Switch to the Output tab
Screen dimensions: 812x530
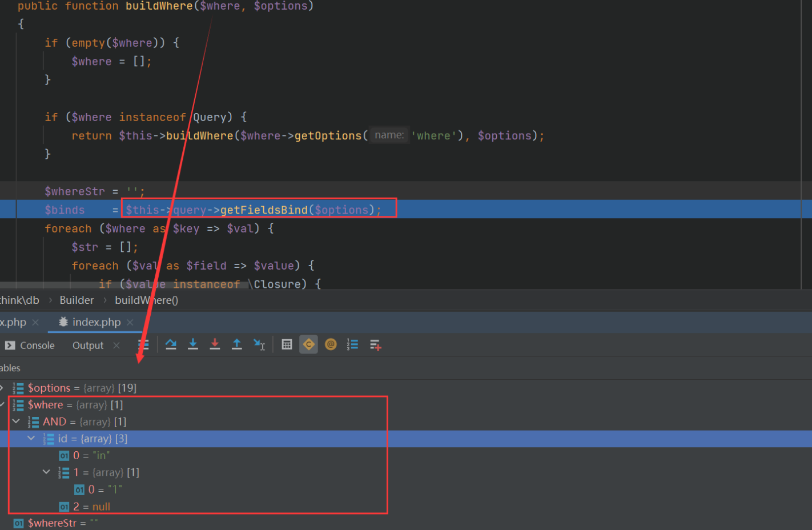point(88,346)
